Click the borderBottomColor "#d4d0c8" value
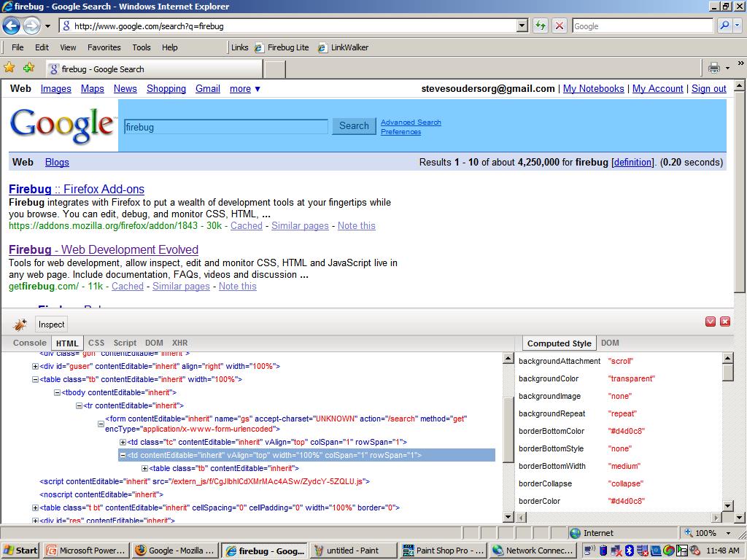Image resolution: width=747 pixels, height=560 pixels. (627, 432)
